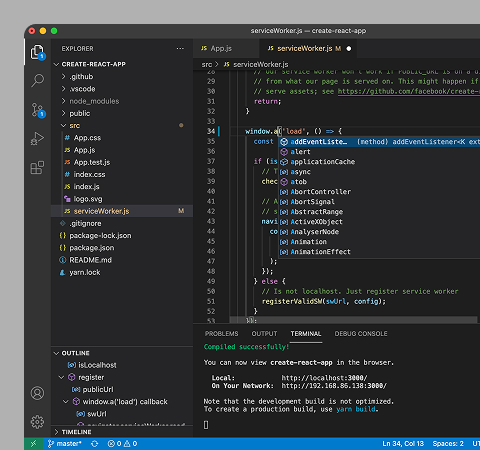Open package.json in the file tree

92,248
